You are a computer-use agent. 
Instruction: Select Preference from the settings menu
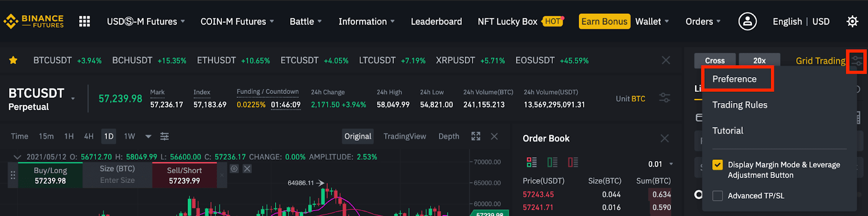(734, 79)
